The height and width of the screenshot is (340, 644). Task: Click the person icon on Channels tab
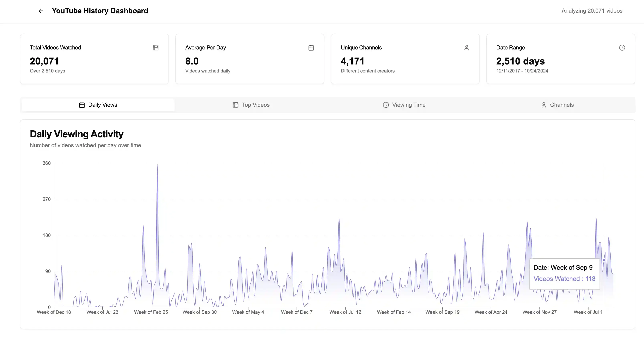(x=544, y=105)
